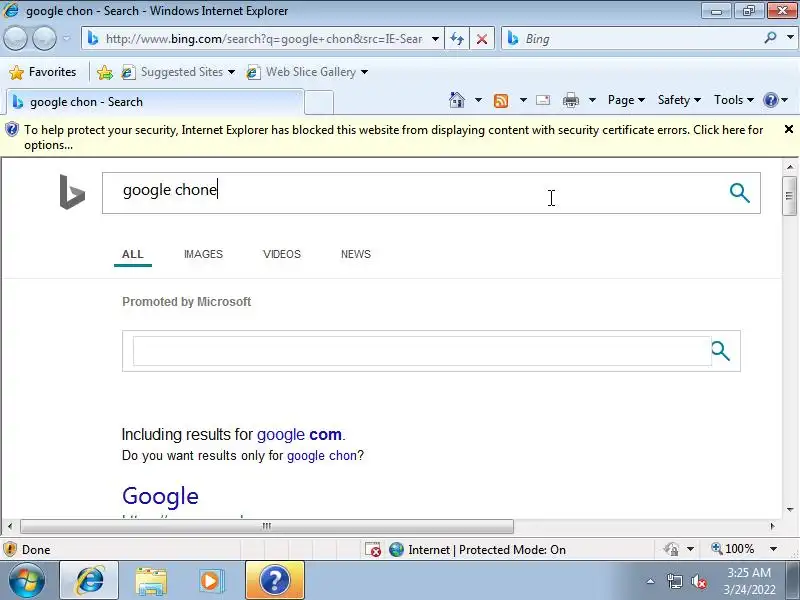Click the orange RSS Feeds icon
The image size is (800, 600).
501,101
